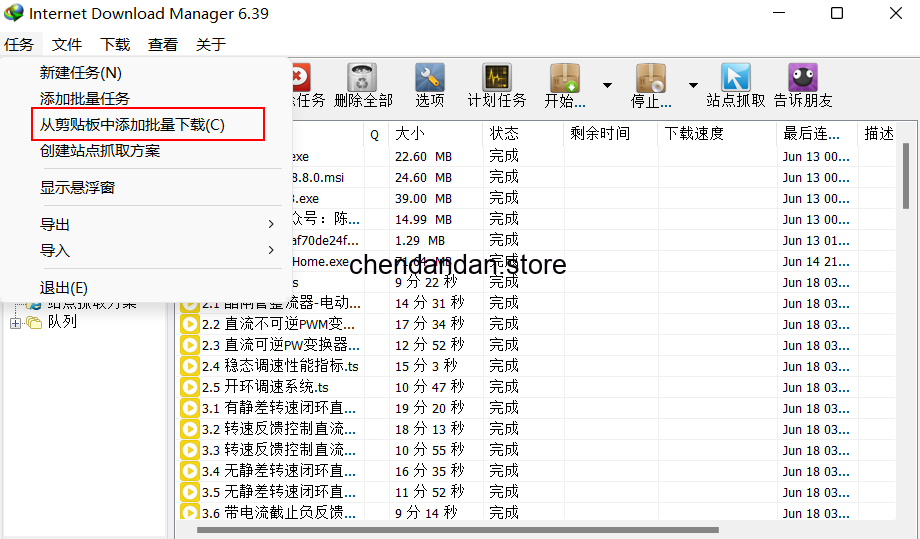Select row 2.2 直流不可逆PWM变...
This screenshot has width=920, height=539.
537,324
